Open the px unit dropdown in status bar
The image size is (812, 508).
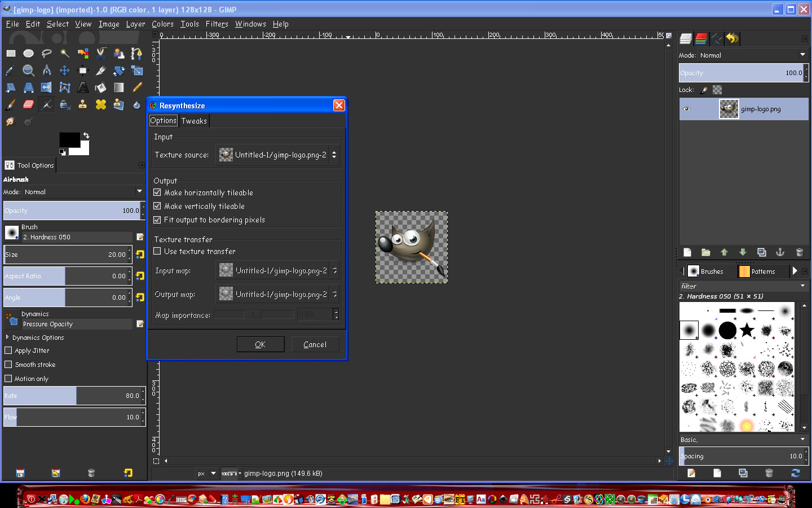[x=207, y=474]
